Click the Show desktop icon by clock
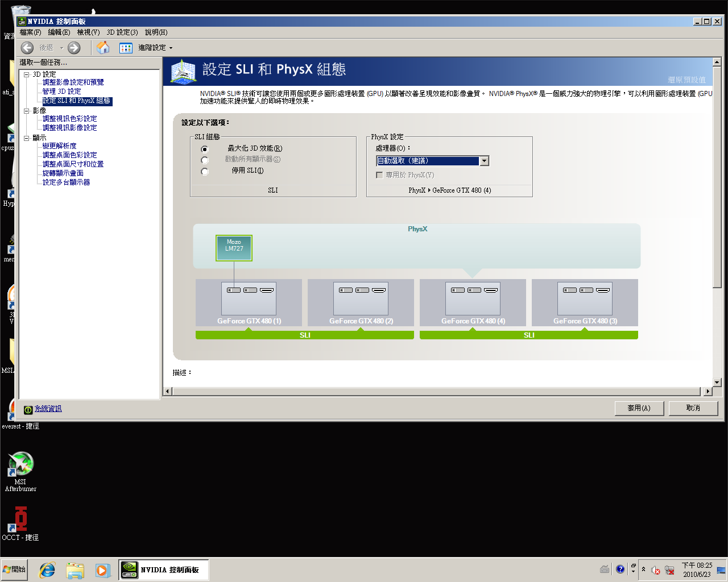This screenshot has height=582, width=728. [x=721, y=570]
